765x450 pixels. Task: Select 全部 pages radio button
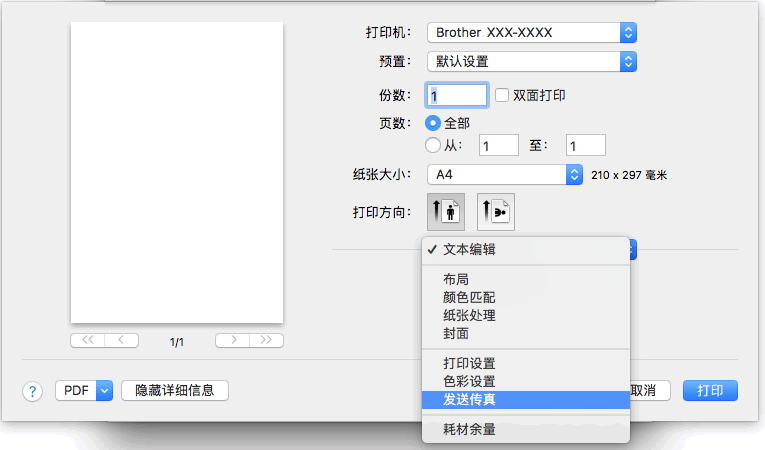tap(433, 123)
